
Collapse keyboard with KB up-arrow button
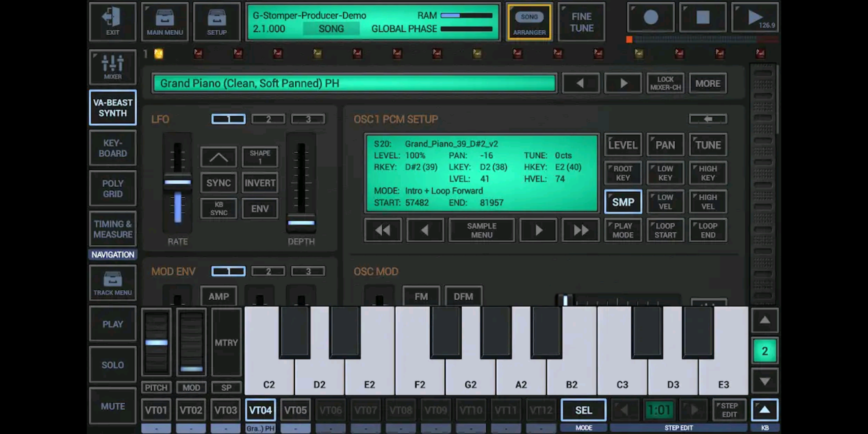point(765,410)
